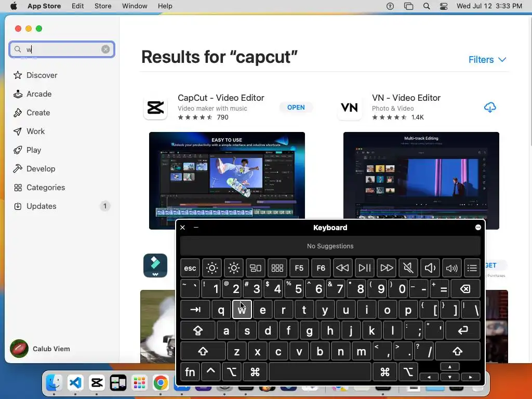Image resolution: width=532 pixels, height=399 pixels.
Task: Toggle mute on the keyboard
Action: 408,268
